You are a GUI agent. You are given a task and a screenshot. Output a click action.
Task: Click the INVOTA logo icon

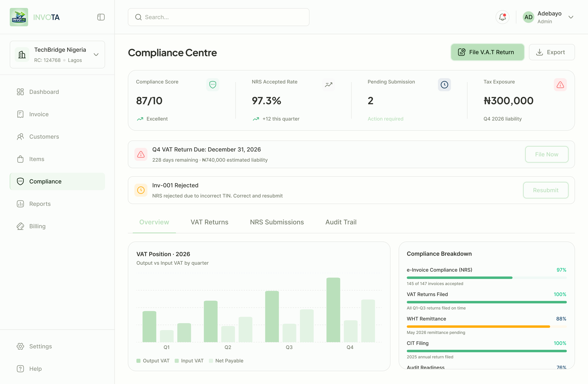pos(19,17)
